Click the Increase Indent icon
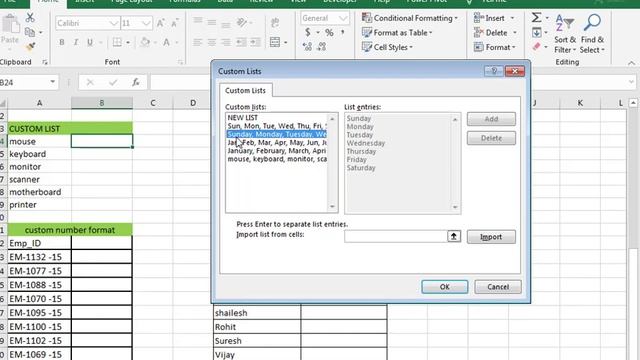This screenshot has width=640, height=360. 256,42
